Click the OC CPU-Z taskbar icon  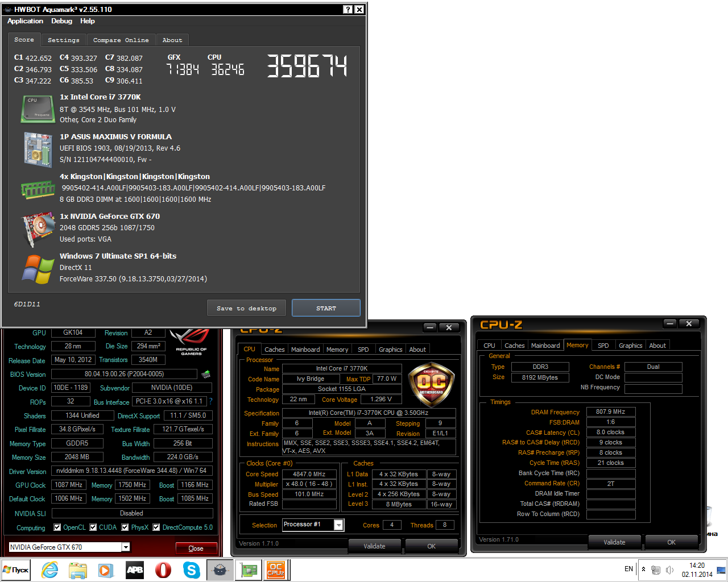(276, 570)
